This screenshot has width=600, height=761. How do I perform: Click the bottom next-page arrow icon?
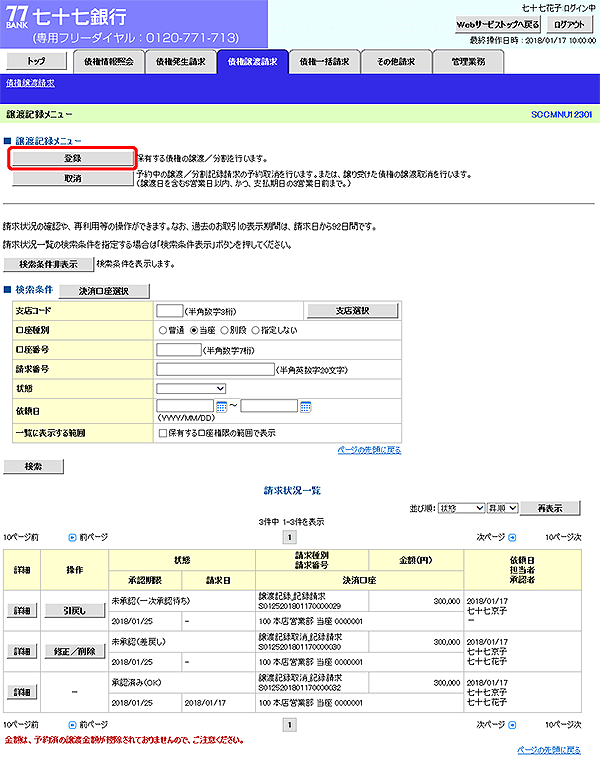512,725
